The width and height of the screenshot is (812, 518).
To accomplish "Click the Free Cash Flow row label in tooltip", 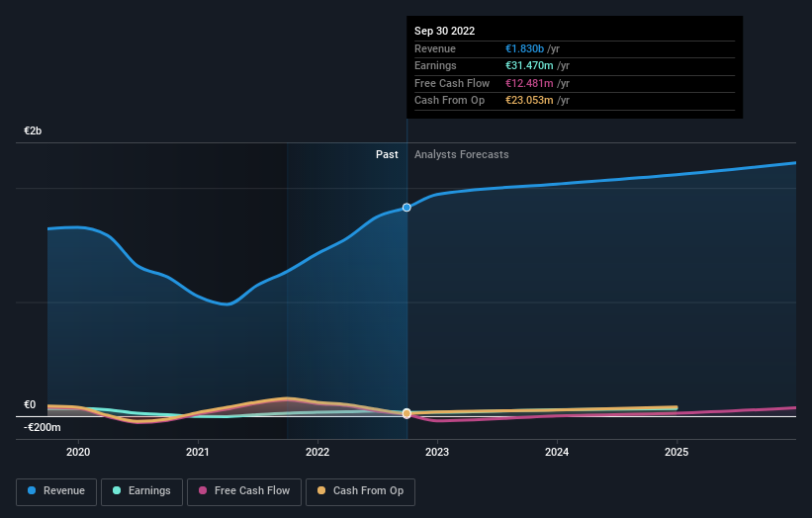I will click(x=452, y=83).
